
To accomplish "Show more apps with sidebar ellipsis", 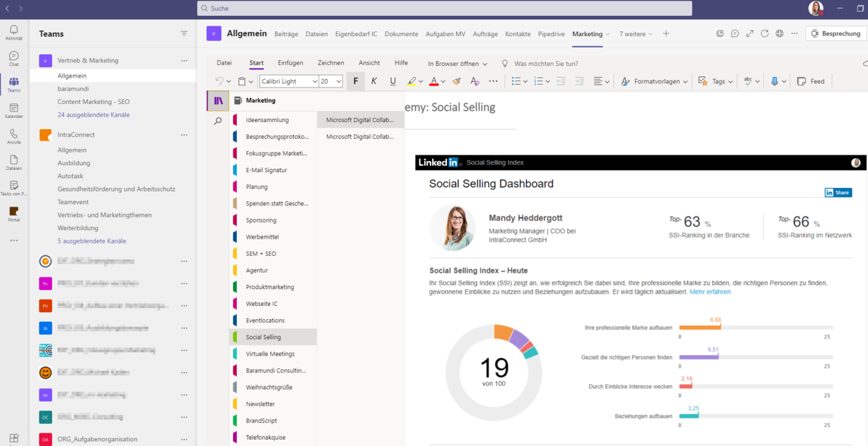I will [x=14, y=241].
